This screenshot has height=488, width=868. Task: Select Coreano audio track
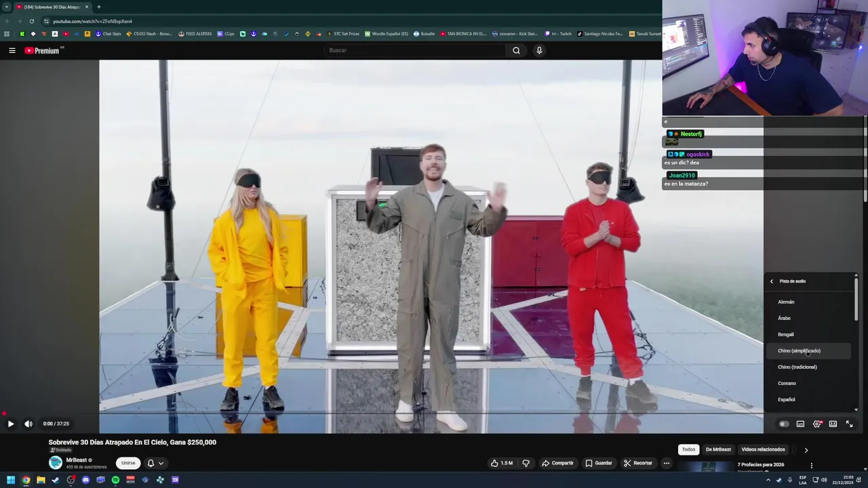coord(809,383)
